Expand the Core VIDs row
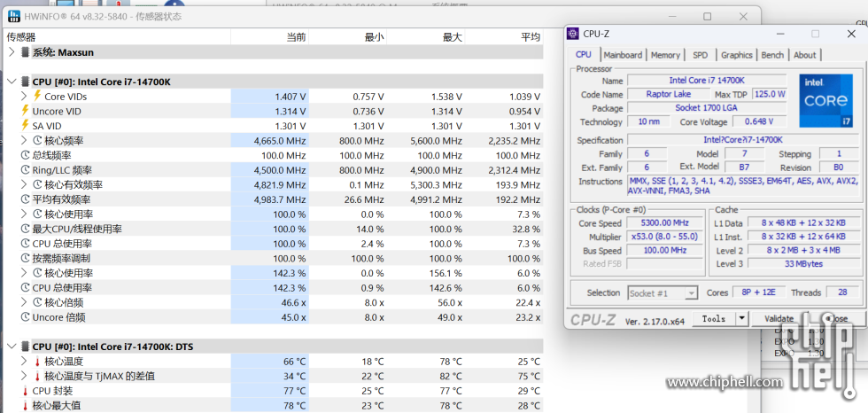This screenshot has width=868, height=413. click(23, 96)
